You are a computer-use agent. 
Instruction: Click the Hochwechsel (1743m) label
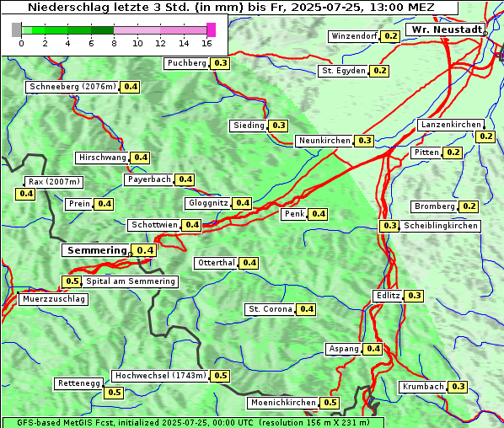[160, 376]
